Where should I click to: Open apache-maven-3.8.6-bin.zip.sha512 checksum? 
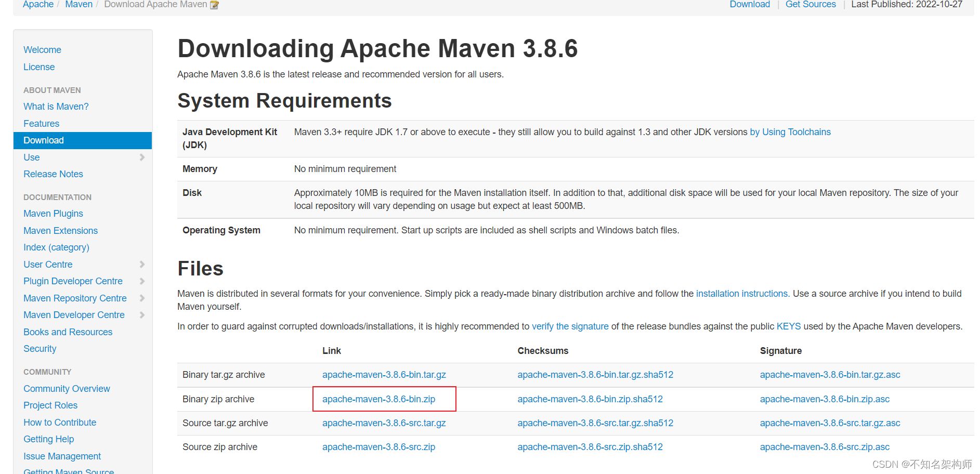[x=590, y=399]
